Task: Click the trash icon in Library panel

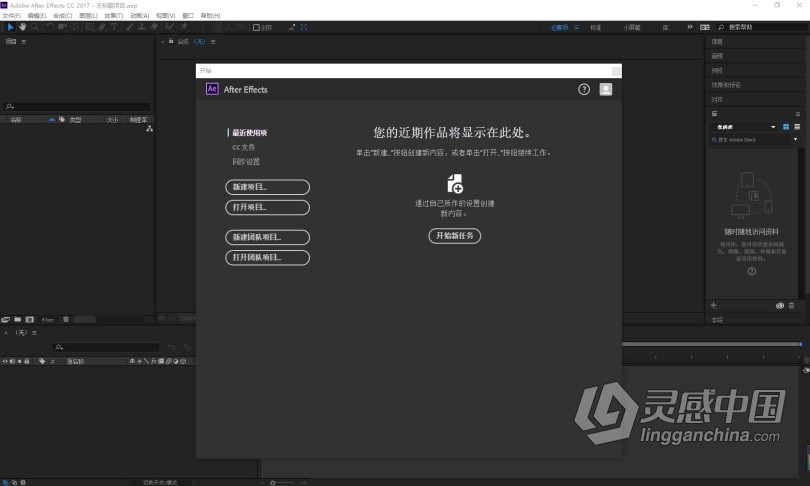Action: click(x=791, y=306)
